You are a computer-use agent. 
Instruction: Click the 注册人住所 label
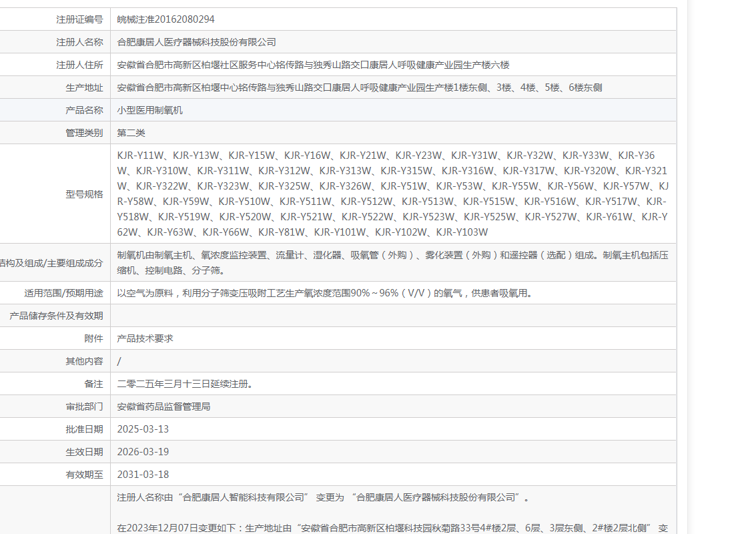pyautogui.click(x=79, y=65)
